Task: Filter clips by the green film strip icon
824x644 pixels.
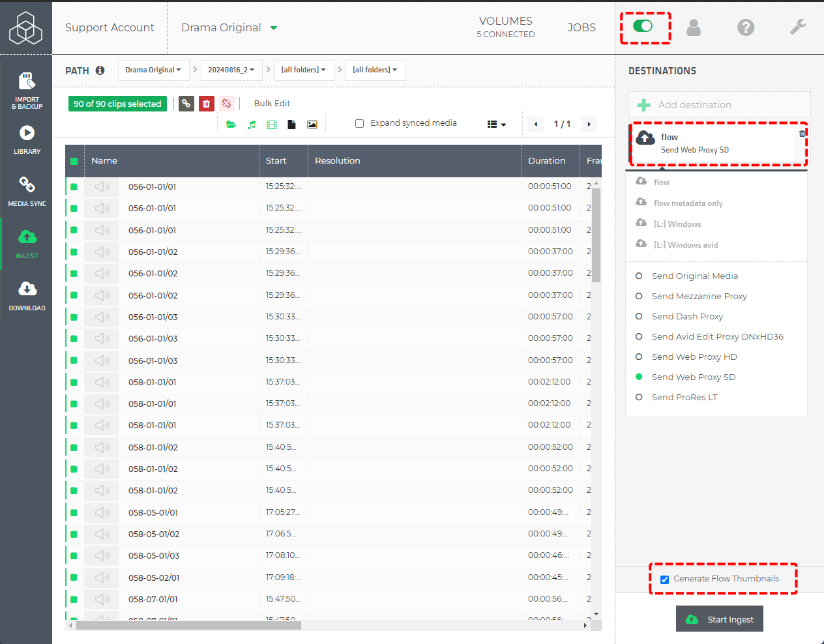Action: coord(271,124)
